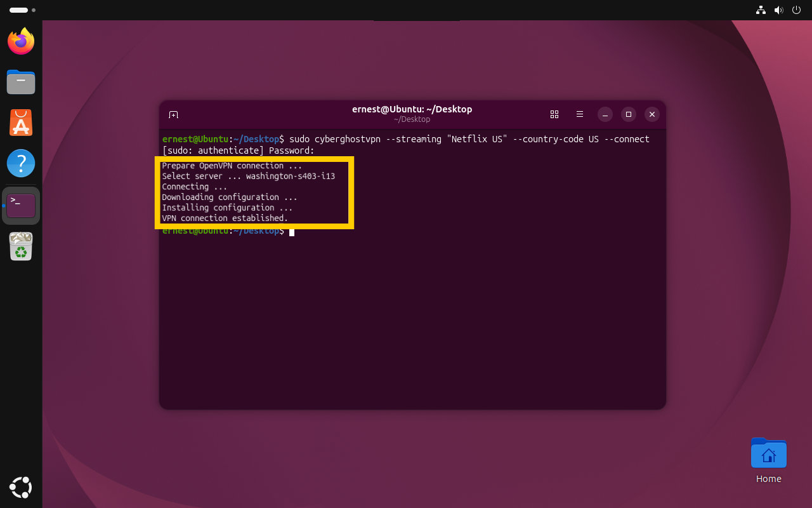Image resolution: width=812 pixels, height=508 pixels.
Task: Click 'Installing configuration ...' line
Action: pos(227,208)
